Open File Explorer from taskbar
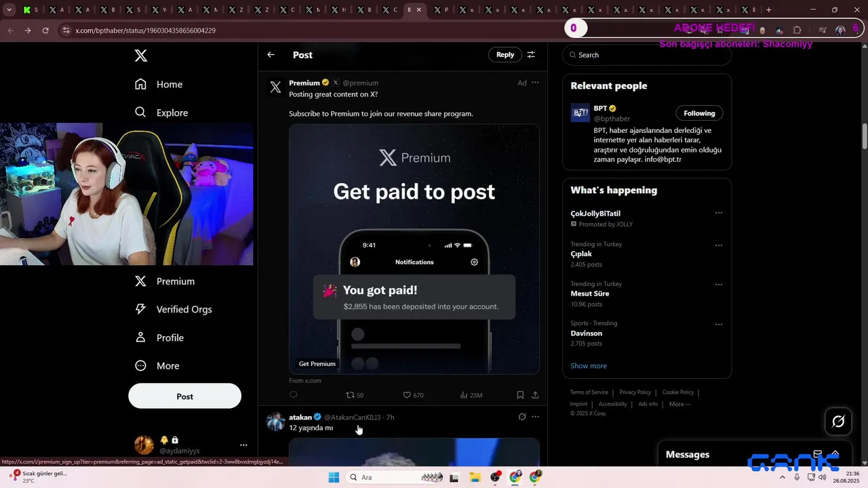The image size is (868, 488). click(x=475, y=477)
